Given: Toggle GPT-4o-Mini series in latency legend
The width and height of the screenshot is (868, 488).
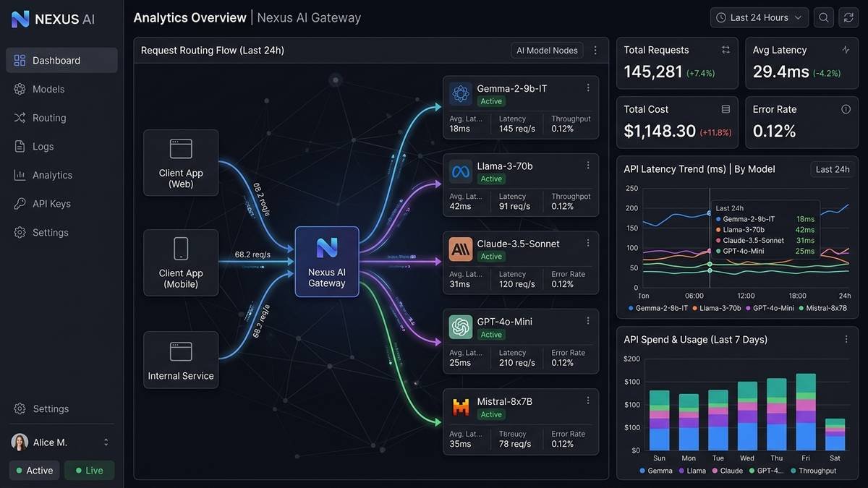Looking at the screenshot, I should 769,308.
